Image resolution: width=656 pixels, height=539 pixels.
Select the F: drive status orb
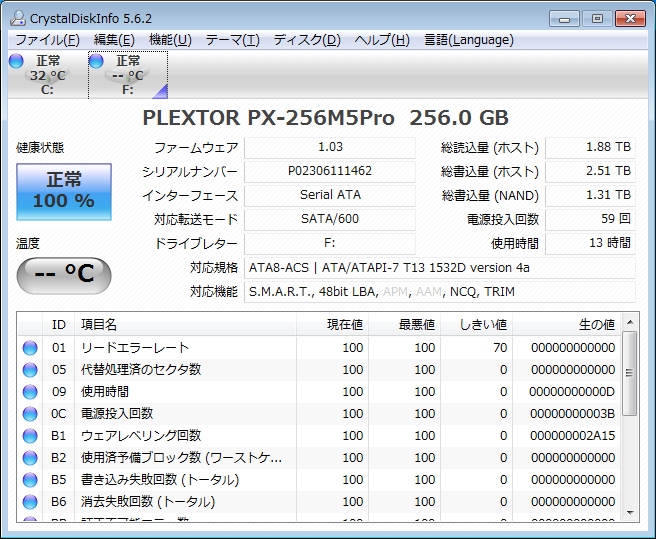tap(97, 62)
